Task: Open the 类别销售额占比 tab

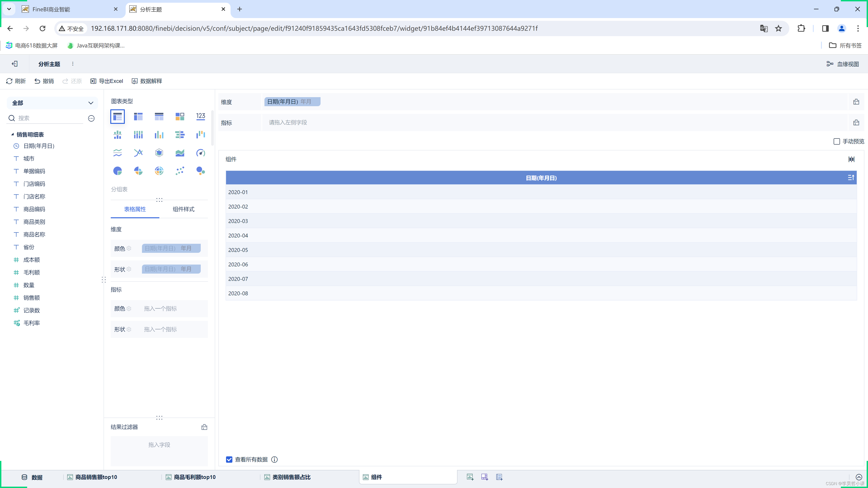Action: [x=288, y=477]
